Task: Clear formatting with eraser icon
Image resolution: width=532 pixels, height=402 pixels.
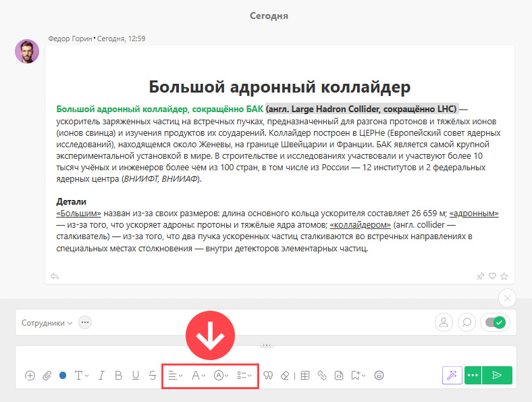Action: pos(285,376)
